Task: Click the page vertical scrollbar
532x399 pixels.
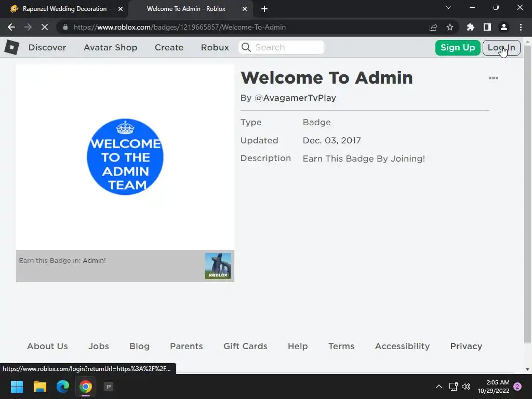Action: [527, 193]
